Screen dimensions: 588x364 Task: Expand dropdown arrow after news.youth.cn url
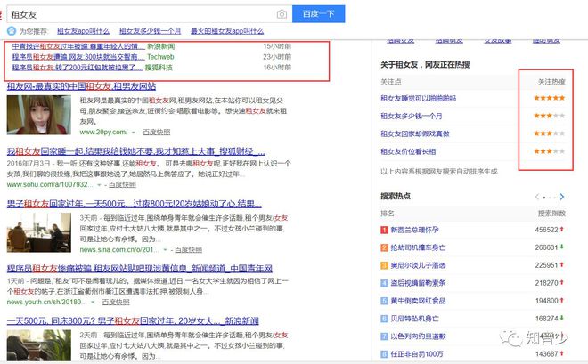(x=93, y=303)
